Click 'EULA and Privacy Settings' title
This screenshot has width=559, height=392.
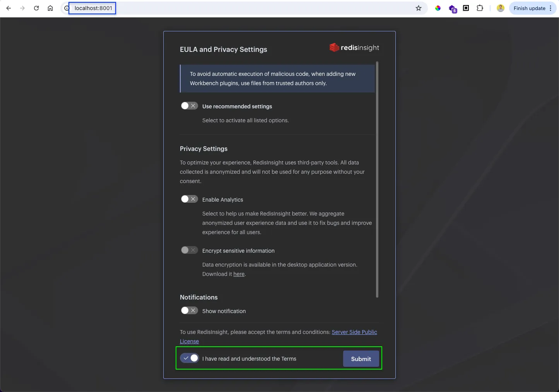(x=223, y=50)
